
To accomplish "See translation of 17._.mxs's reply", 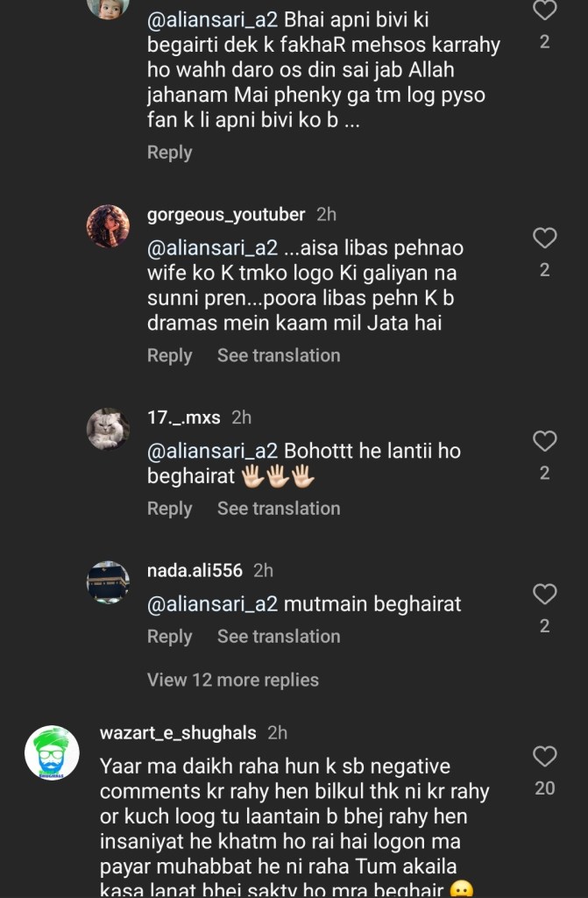I will tap(279, 508).
